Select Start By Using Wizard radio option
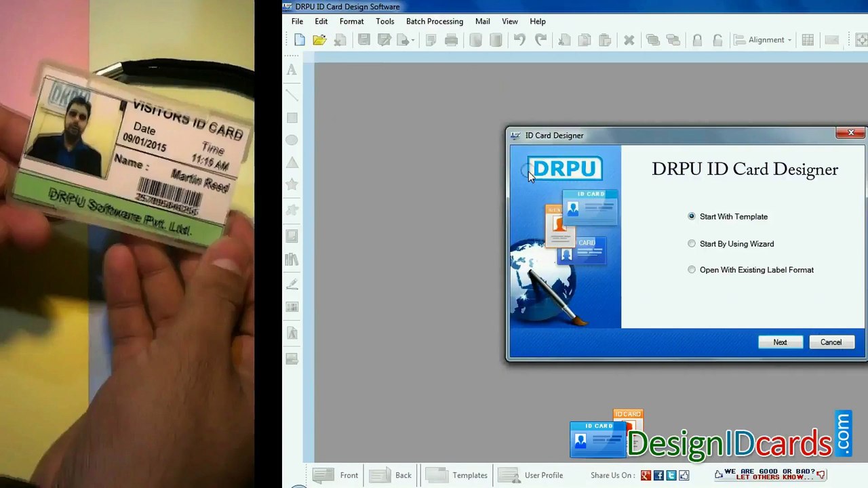This screenshot has width=868, height=488. point(730,244)
